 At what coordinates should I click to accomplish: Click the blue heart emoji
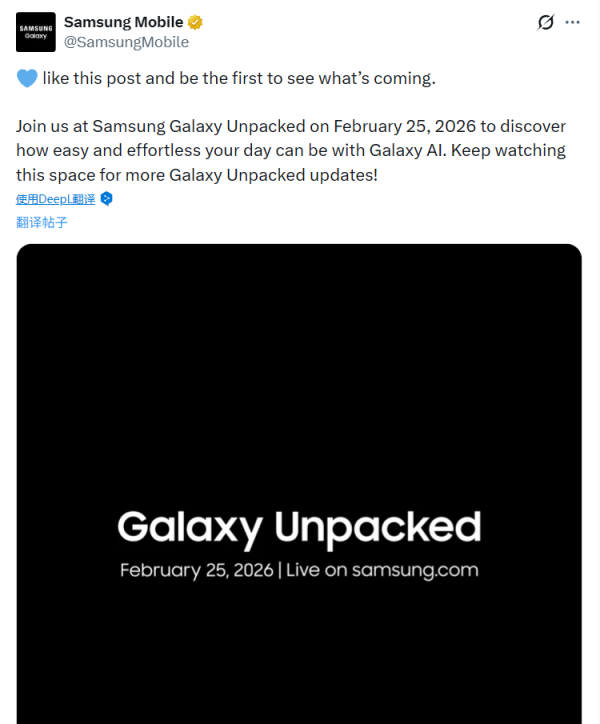click(x=26, y=78)
